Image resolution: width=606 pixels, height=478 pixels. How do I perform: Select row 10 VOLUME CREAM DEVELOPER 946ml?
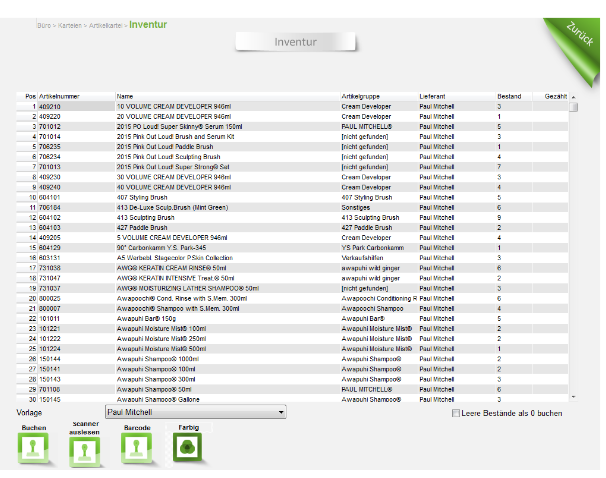coord(292,106)
